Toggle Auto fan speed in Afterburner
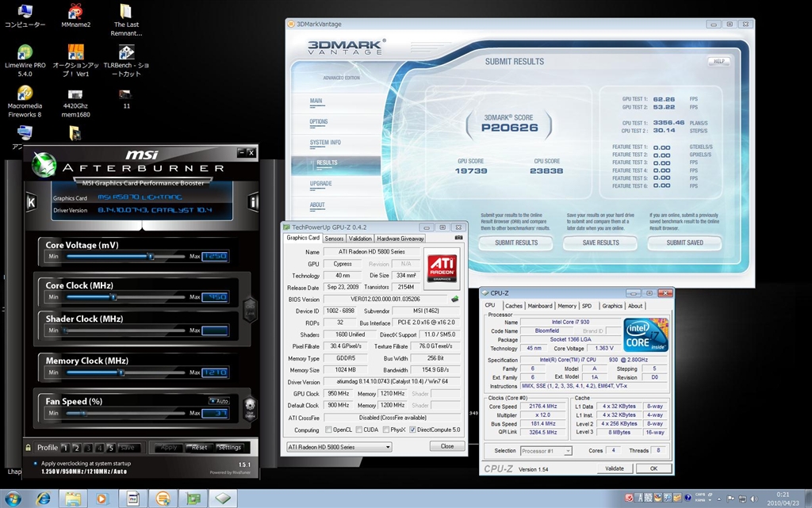The height and width of the screenshot is (508, 812). click(219, 401)
